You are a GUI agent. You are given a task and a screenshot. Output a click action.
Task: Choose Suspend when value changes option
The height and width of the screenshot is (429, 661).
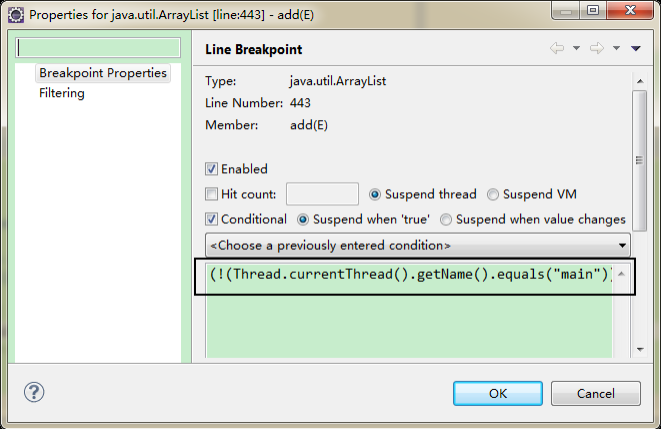[x=446, y=219]
